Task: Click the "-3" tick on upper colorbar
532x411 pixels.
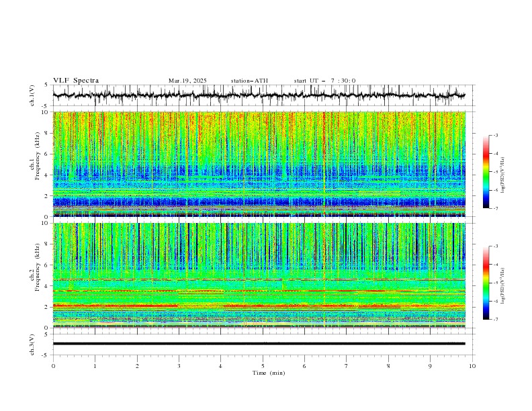Action: [495, 135]
